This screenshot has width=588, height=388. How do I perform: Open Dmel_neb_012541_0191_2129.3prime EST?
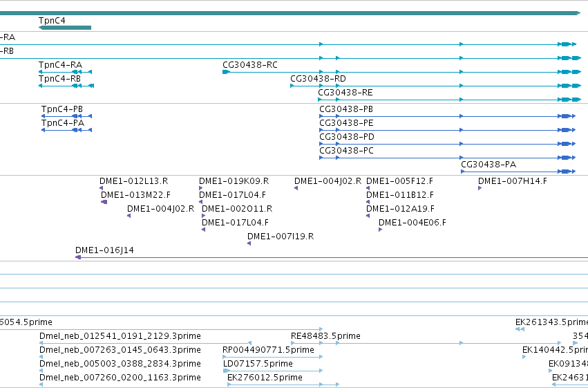(146, 343)
